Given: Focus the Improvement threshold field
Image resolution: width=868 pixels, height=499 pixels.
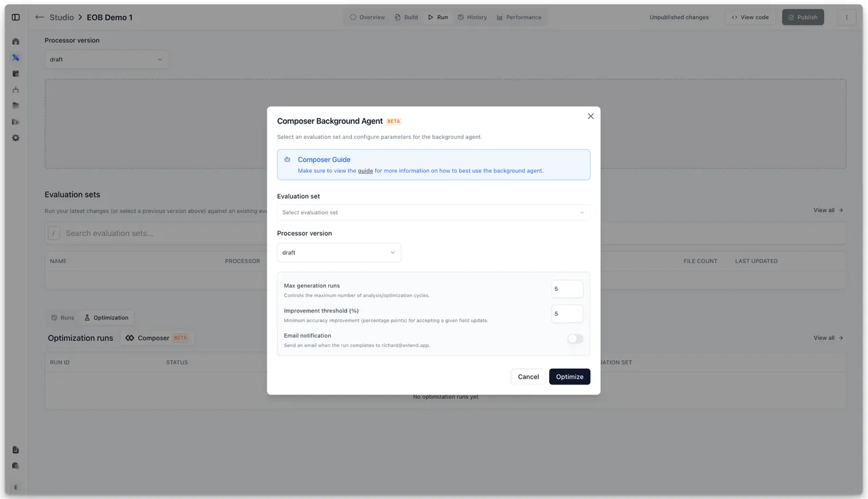Looking at the screenshot, I should pos(567,314).
